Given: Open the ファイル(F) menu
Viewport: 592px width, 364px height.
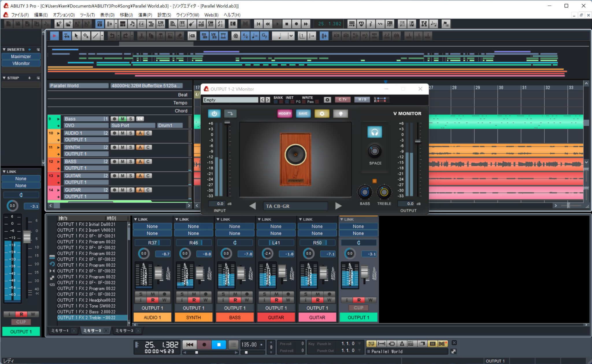Looking at the screenshot, I should point(20,15).
